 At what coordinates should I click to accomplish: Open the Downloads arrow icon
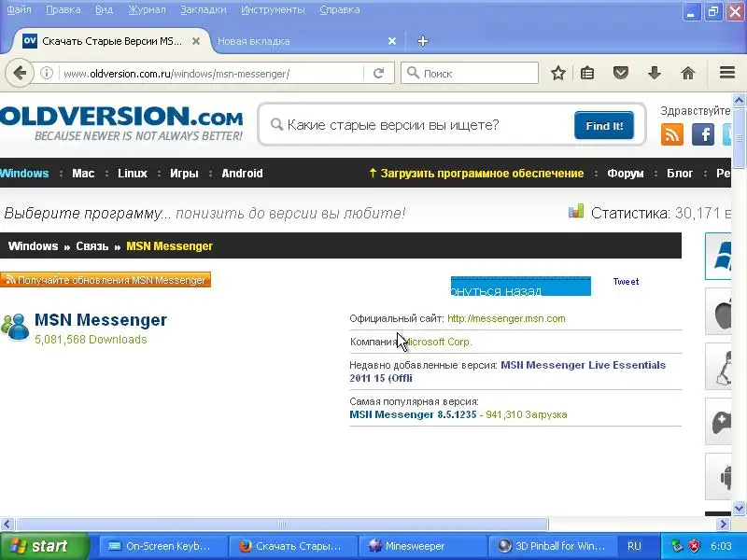tap(655, 73)
